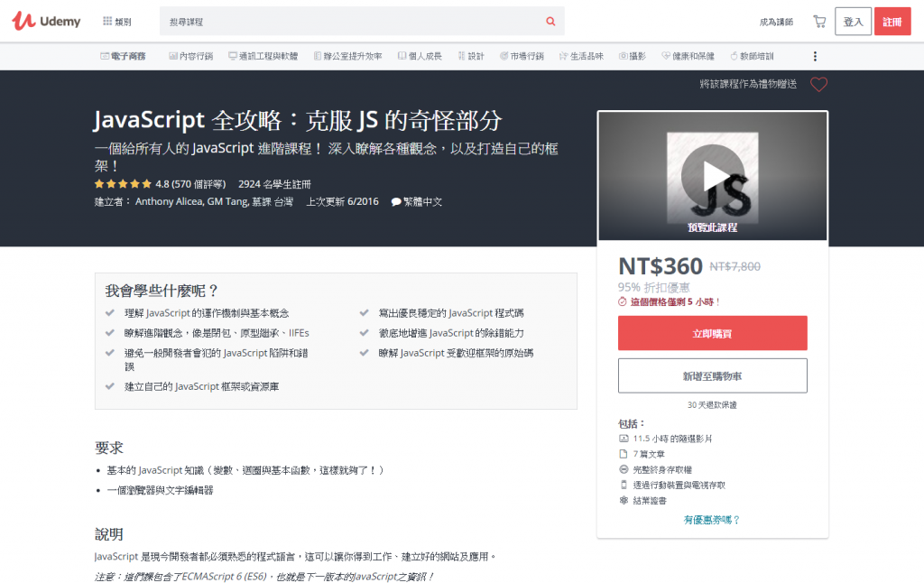Click checkmark beside 建立自己的 JavaScript 框架
Viewport: 924px width, 583px height.
[x=109, y=386]
